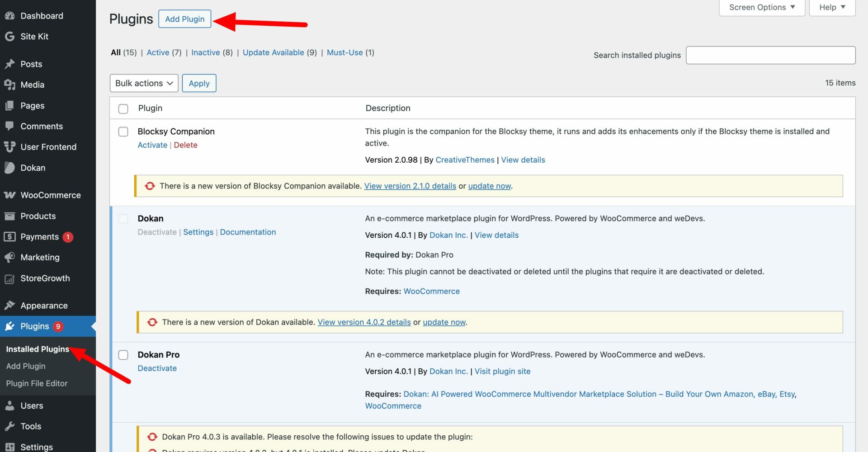
Task: Click the Pages icon in sidebar
Action: pyautogui.click(x=9, y=106)
